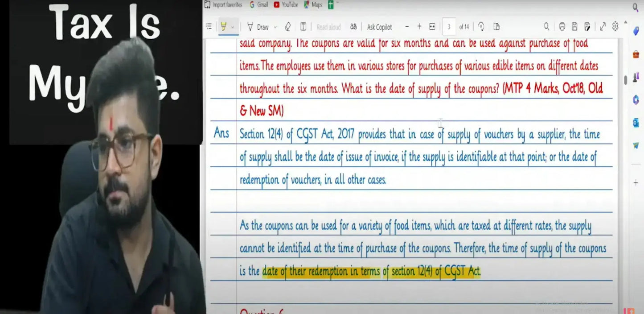The height and width of the screenshot is (314, 644).
Task: Print the PDF document
Action: 562,27
